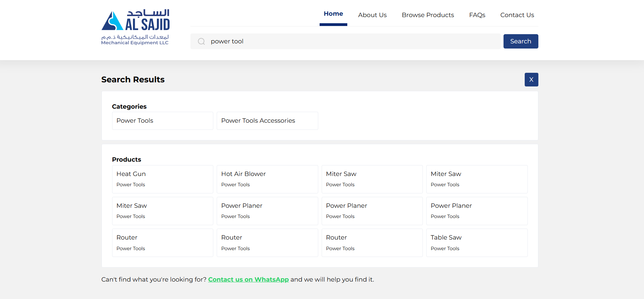Click the Contact us on WhatsApp link
This screenshot has height=299, width=644.
[248, 280]
